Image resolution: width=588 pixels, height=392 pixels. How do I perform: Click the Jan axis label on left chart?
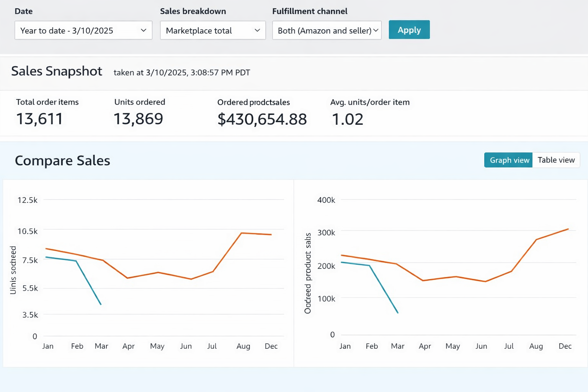47,346
